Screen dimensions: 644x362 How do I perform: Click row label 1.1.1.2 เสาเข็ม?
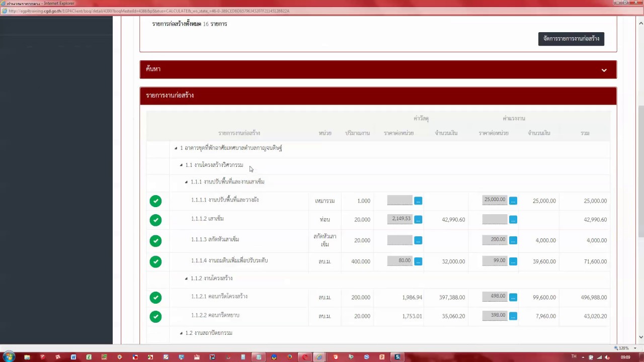(207, 219)
